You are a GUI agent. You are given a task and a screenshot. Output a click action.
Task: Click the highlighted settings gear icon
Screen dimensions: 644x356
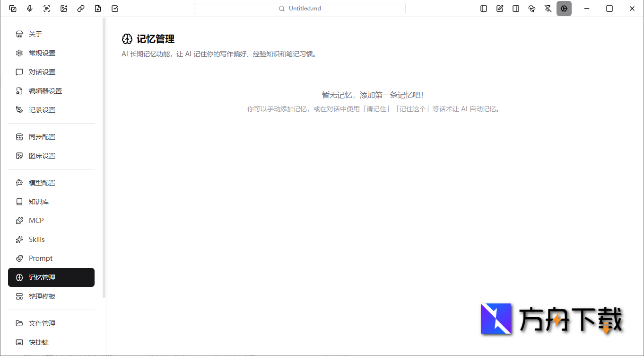click(564, 8)
